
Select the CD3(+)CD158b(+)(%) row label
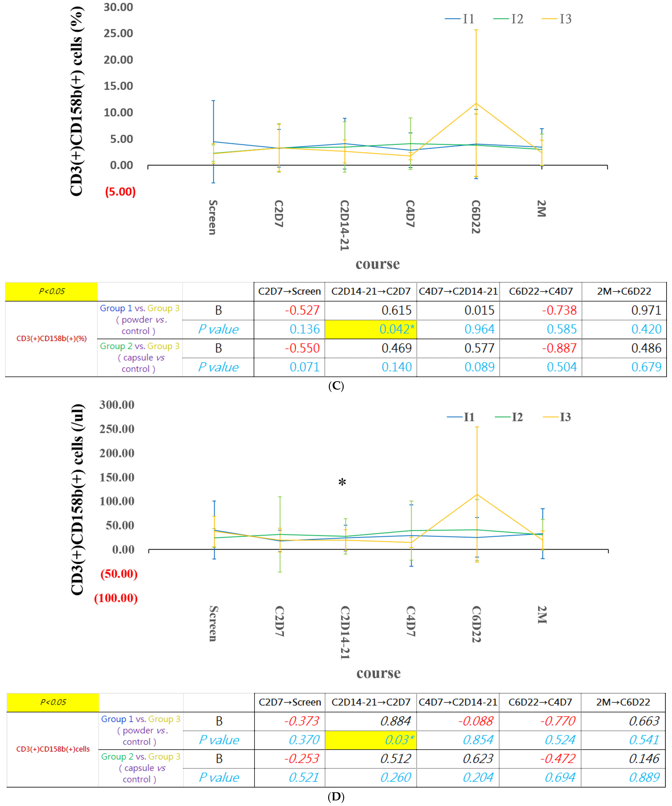52,338
